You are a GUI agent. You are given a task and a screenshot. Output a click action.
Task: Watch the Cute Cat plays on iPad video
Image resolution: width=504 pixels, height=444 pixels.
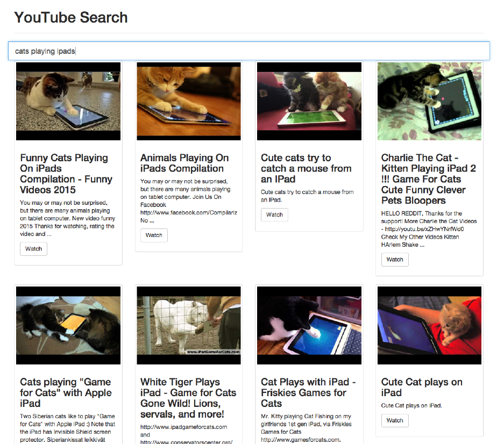[395, 420]
